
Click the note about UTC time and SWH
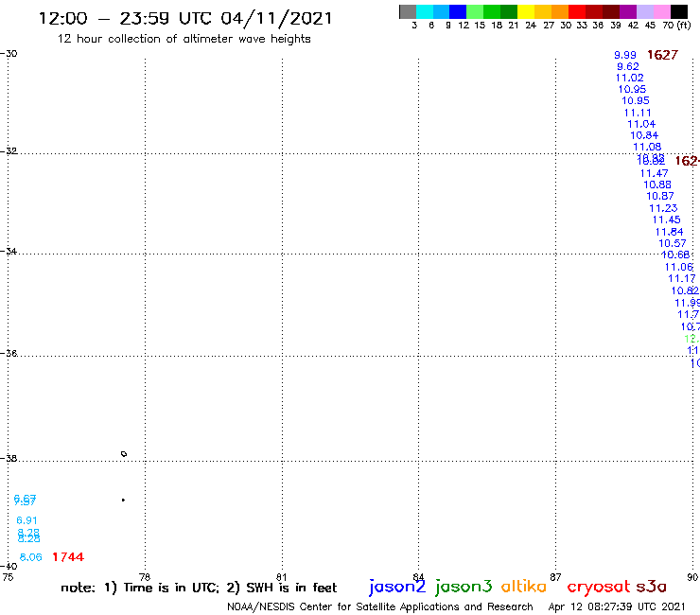coord(199,588)
